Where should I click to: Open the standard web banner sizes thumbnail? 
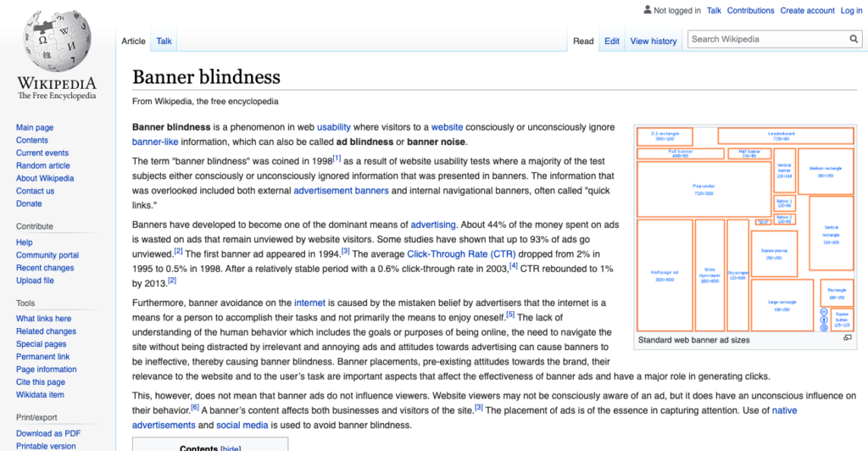(x=744, y=228)
